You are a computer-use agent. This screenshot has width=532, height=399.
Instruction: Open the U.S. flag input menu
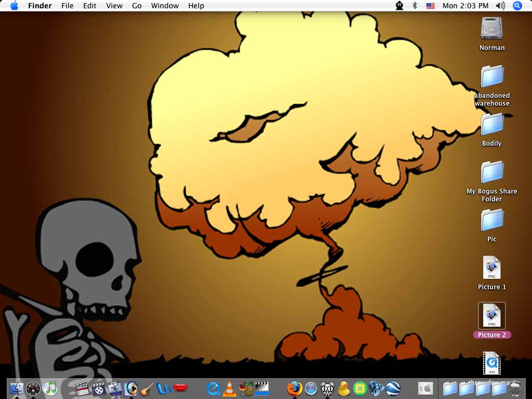click(430, 6)
